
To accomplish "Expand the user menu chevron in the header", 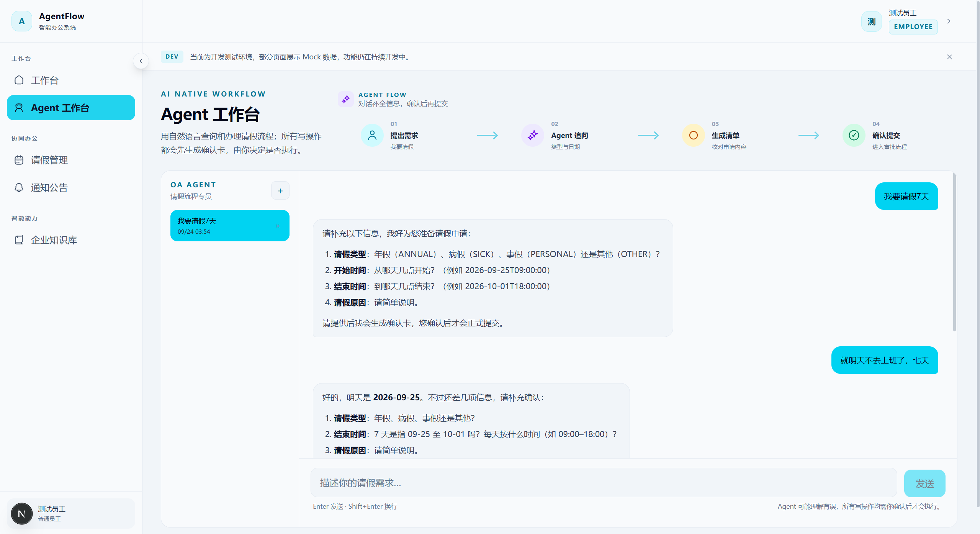I will [x=949, y=21].
